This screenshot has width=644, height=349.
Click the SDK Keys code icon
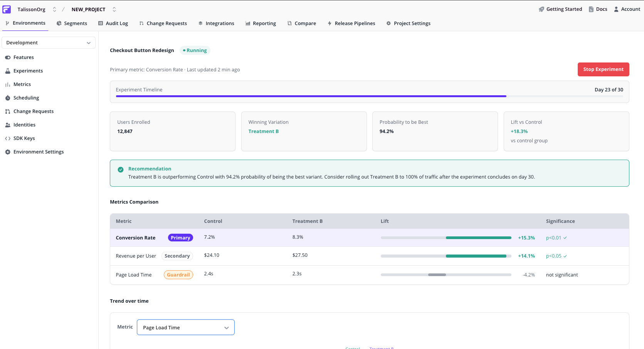click(x=7, y=138)
